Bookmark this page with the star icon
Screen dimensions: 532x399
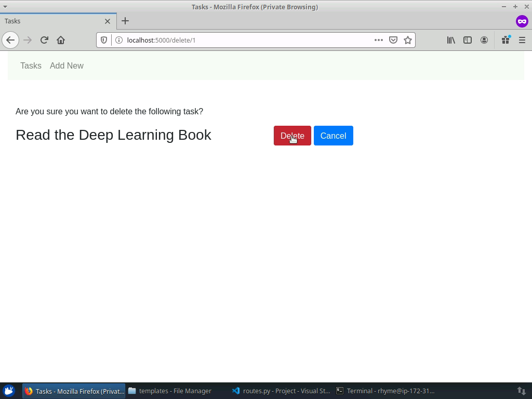coord(407,40)
